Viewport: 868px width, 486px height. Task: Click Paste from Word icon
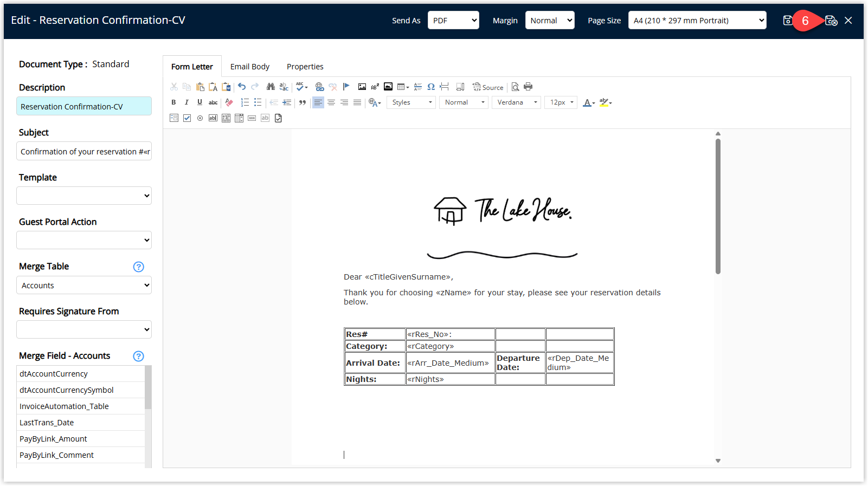click(x=227, y=87)
